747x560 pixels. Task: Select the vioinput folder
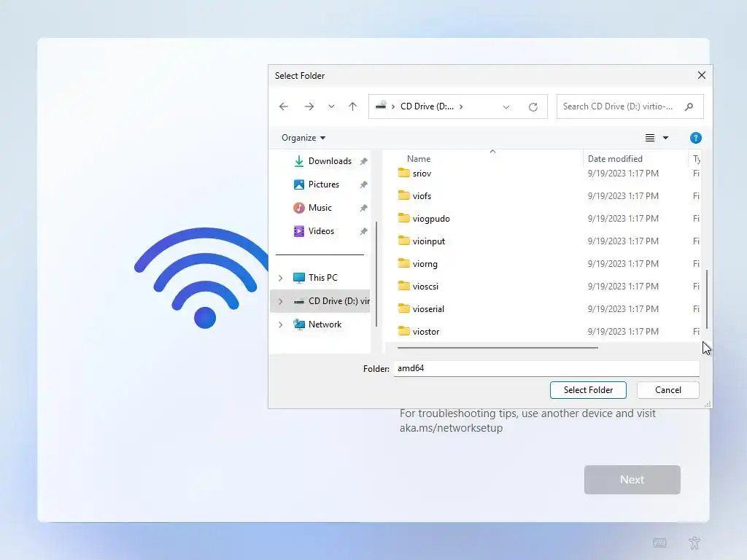429,241
